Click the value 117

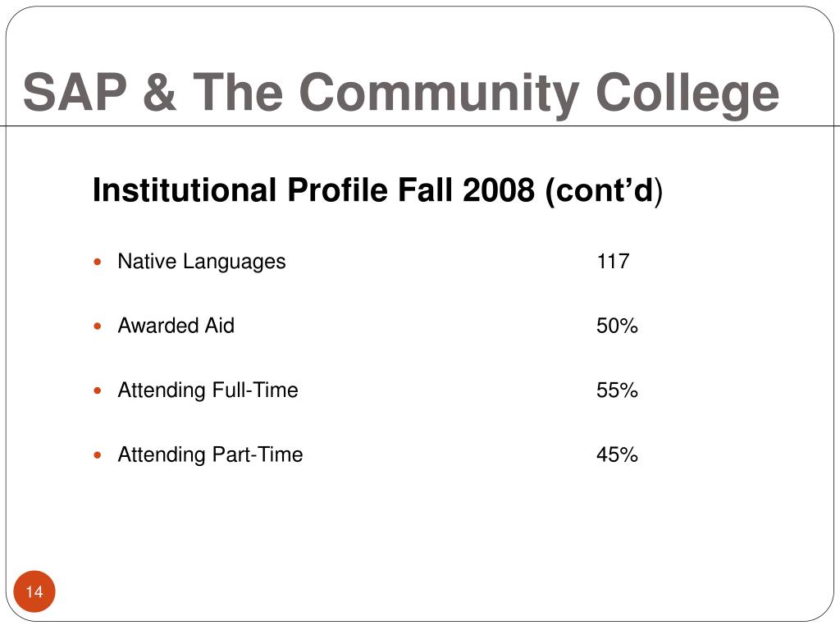pos(613,262)
